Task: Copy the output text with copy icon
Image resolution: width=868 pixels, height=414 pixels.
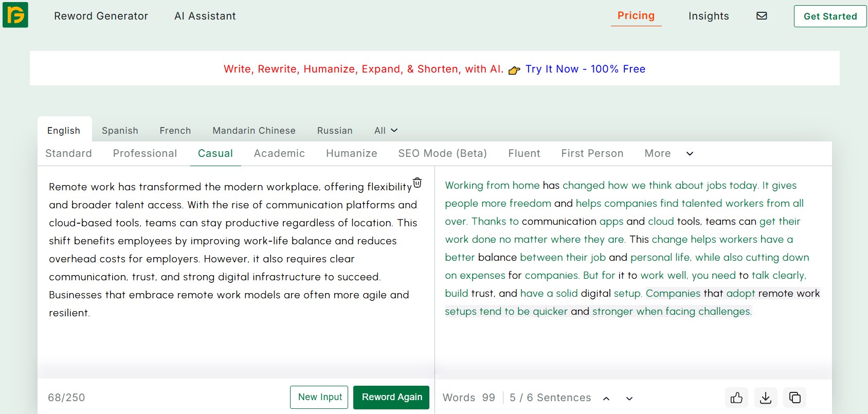Action: [795, 398]
